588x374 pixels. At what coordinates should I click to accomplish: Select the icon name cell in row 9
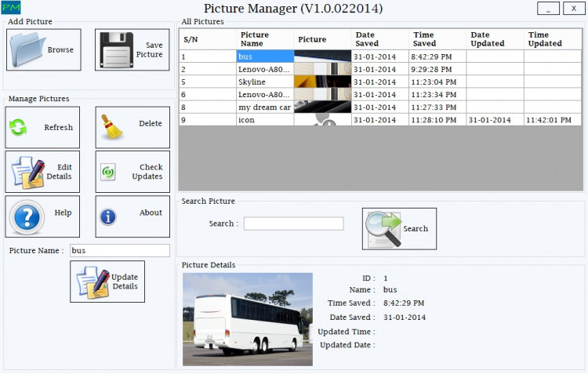click(265, 120)
